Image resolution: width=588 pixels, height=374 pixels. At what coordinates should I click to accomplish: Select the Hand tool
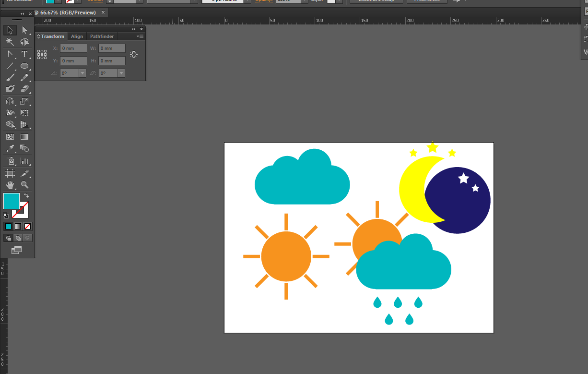[x=10, y=185]
